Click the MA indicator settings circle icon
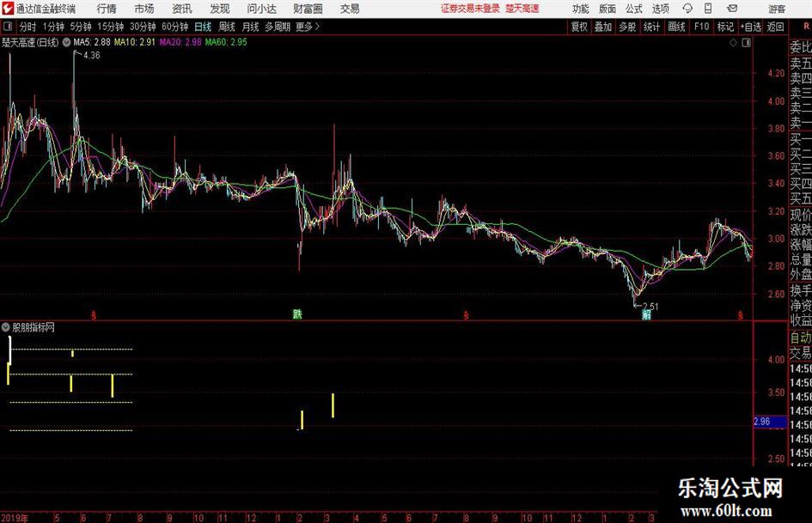Viewport: 812px width, 523px height. (x=66, y=42)
